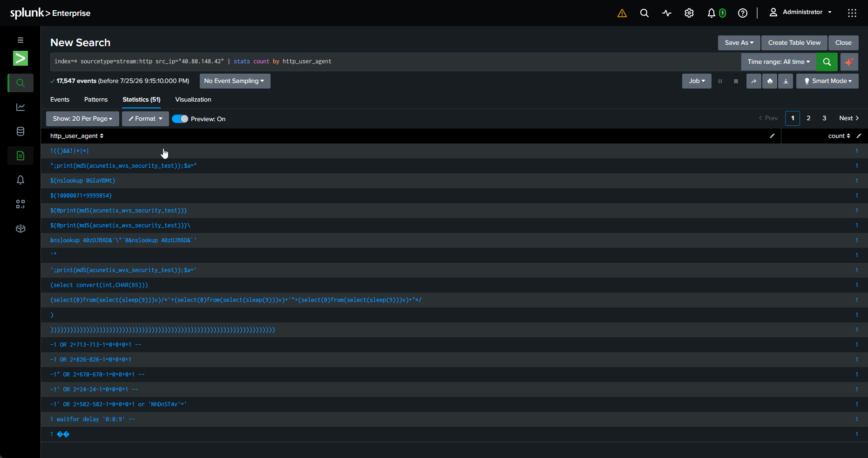Screen dimensions: 868x458
Task: Open the alerts bell icon in sidebar
Action: (20, 180)
